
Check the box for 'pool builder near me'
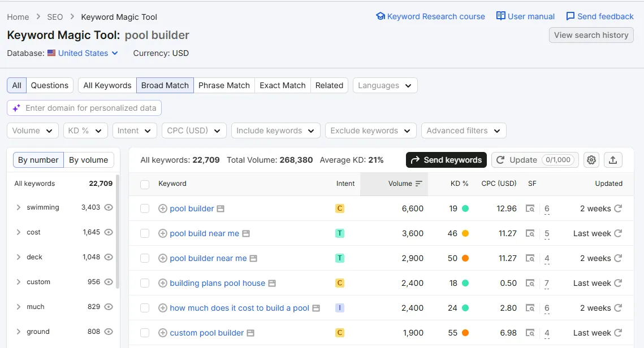145,258
